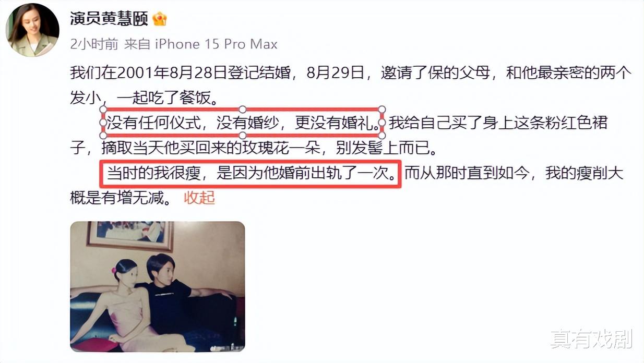644x363 pixels.
Task: Select the bottom-middle handle of selected red box
Action: click(242, 136)
